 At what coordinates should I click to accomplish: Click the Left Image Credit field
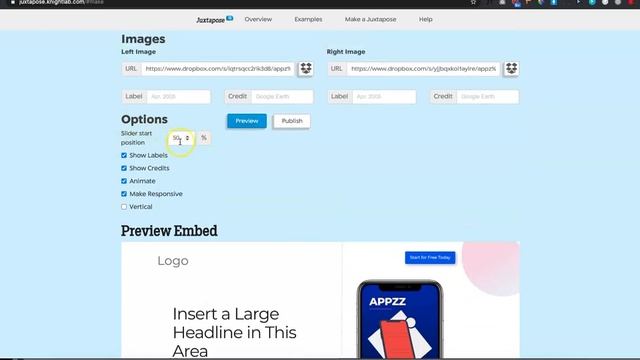click(x=282, y=97)
